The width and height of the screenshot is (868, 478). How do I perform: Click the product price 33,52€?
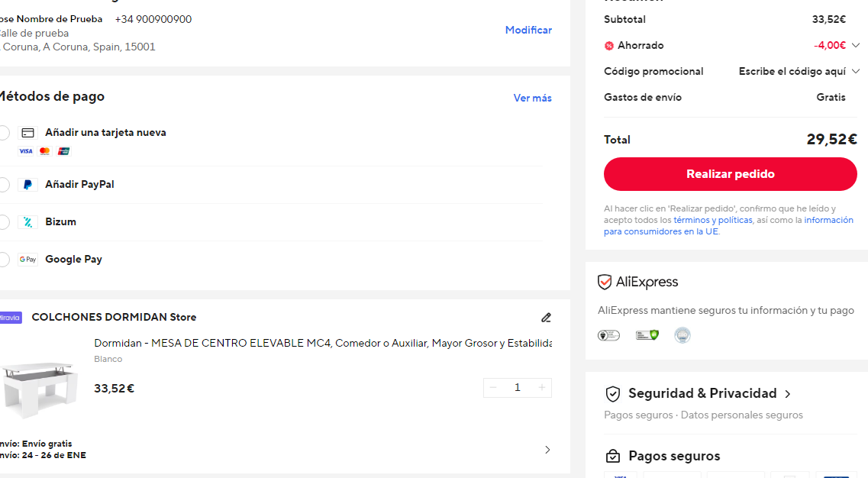(114, 388)
